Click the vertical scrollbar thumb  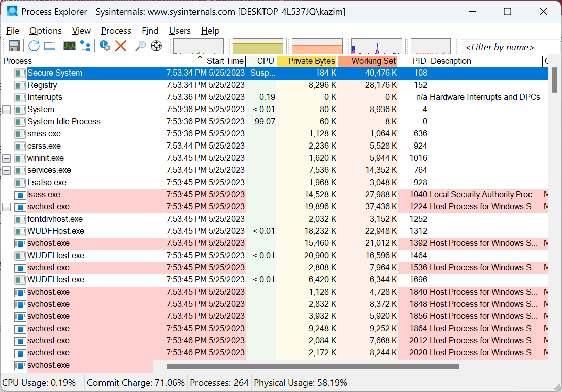coord(554,80)
